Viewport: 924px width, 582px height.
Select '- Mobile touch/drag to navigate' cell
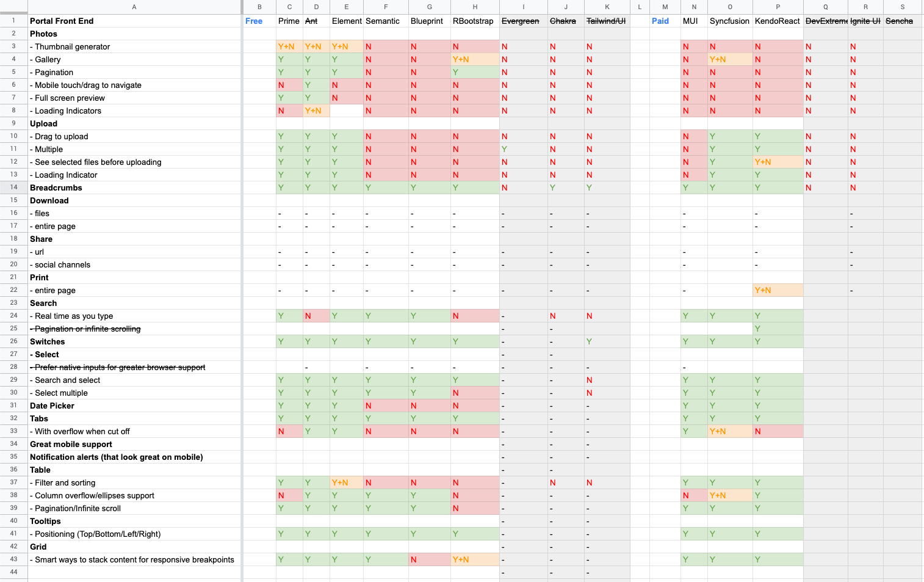coord(134,85)
